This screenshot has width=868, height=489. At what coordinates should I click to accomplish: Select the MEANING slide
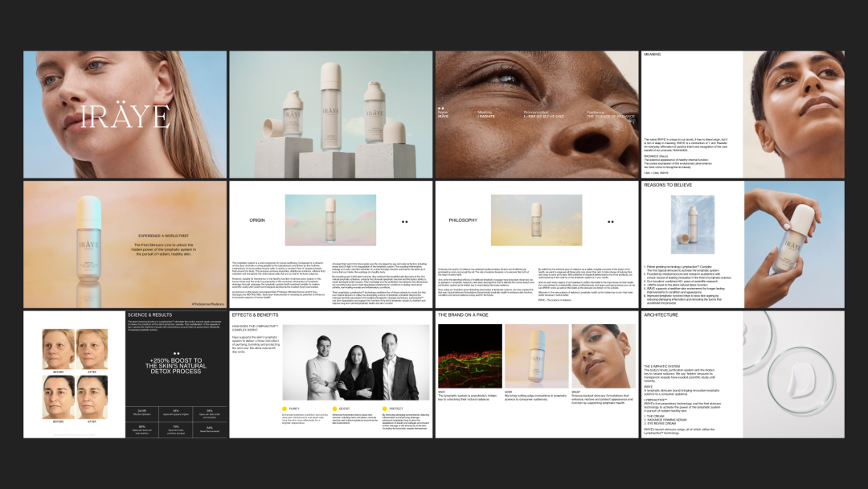tap(743, 115)
